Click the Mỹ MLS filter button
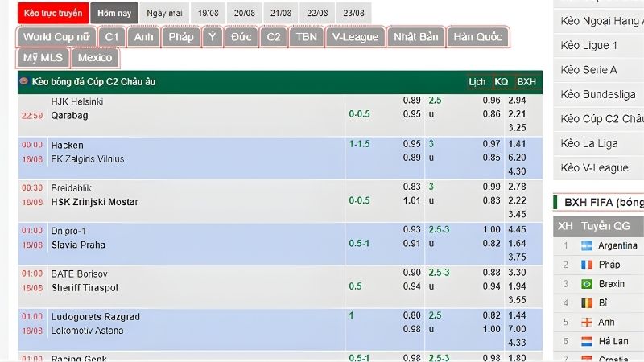 pos(43,58)
